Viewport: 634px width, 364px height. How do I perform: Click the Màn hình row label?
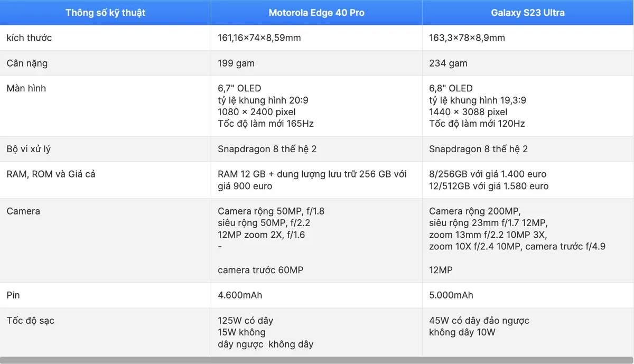(26, 88)
